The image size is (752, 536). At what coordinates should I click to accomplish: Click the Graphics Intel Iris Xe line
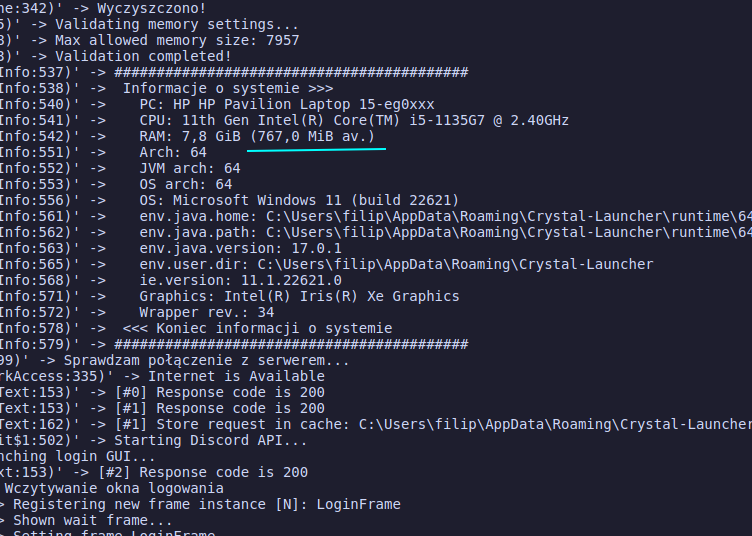point(299,296)
